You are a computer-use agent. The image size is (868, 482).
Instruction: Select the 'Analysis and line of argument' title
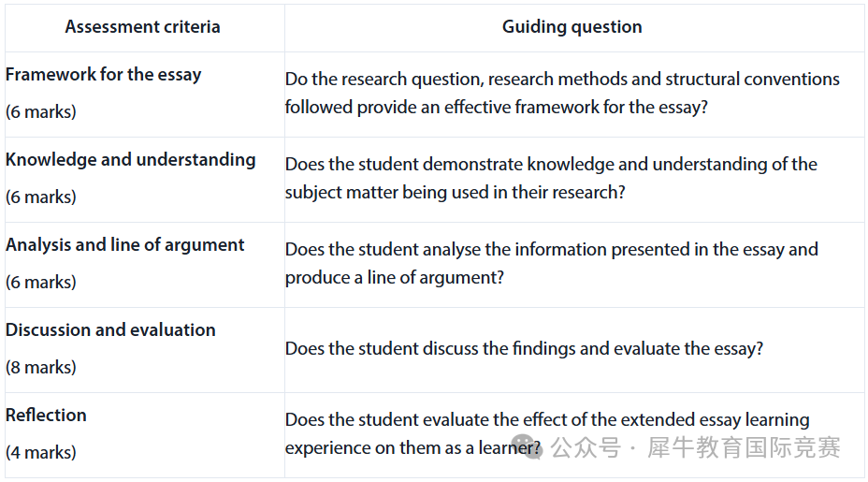pyautogui.click(x=124, y=244)
